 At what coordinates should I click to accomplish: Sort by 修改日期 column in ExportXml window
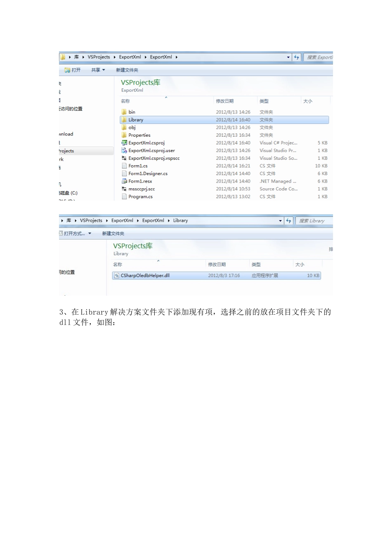coord(225,101)
